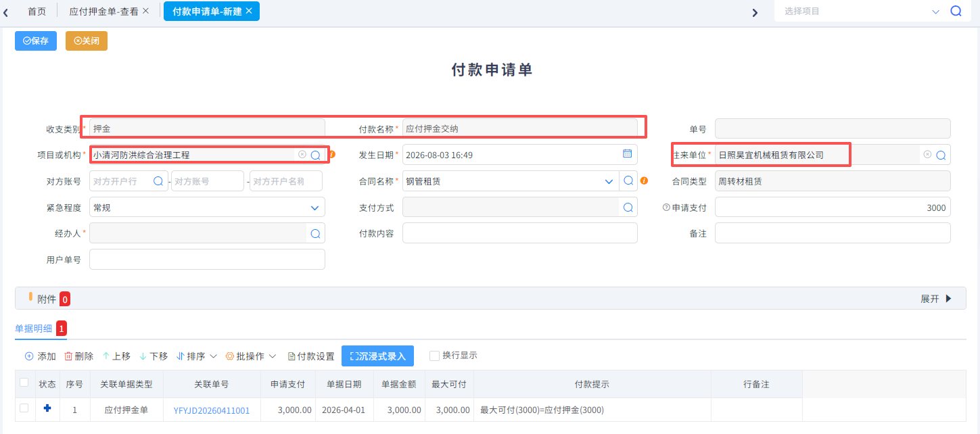Check the row 1 checkbox

coord(24,408)
